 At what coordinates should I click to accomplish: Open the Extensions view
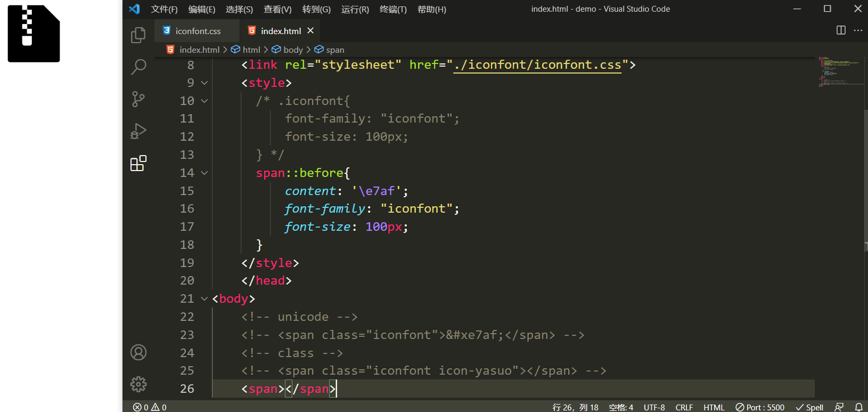pyautogui.click(x=138, y=163)
